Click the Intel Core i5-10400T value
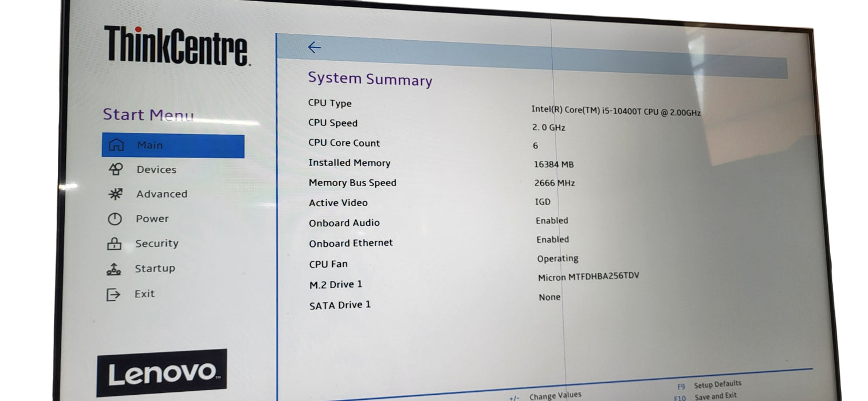Screen dimensions: 868x401 click(x=616, y=111)
